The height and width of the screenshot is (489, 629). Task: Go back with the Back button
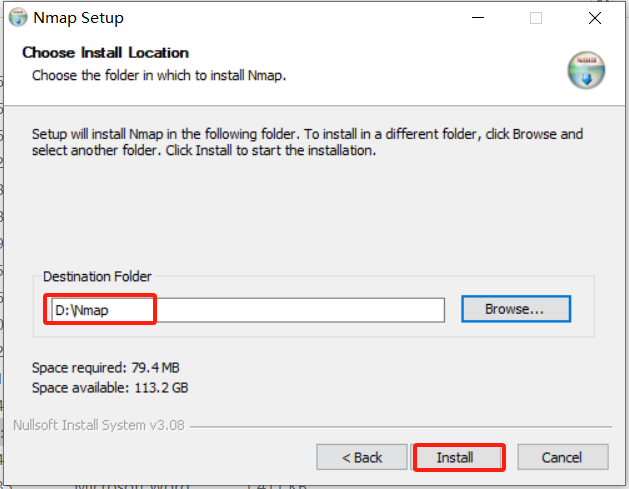coord(362,457)
